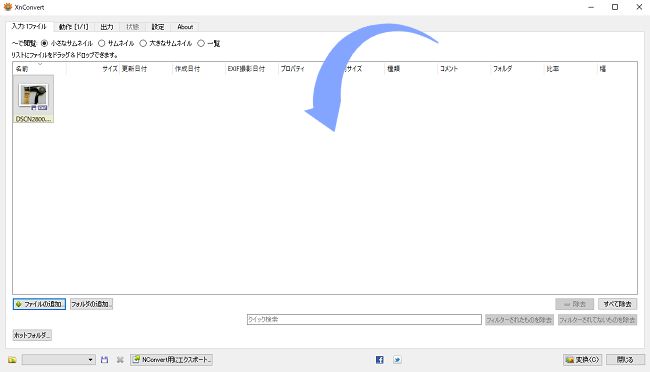Click the NConvert用にエクスポート export button
The height and width of the screenshot is (372, 650).
click(x=172, y=360)
